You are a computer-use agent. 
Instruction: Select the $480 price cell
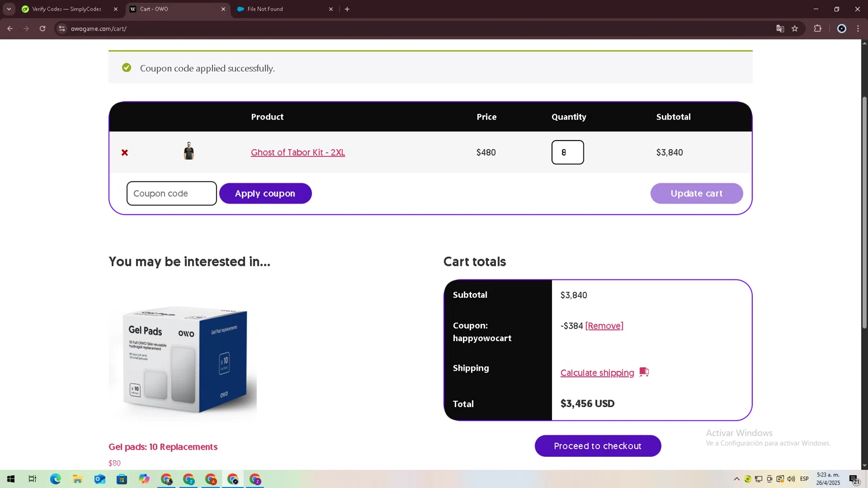486,153
